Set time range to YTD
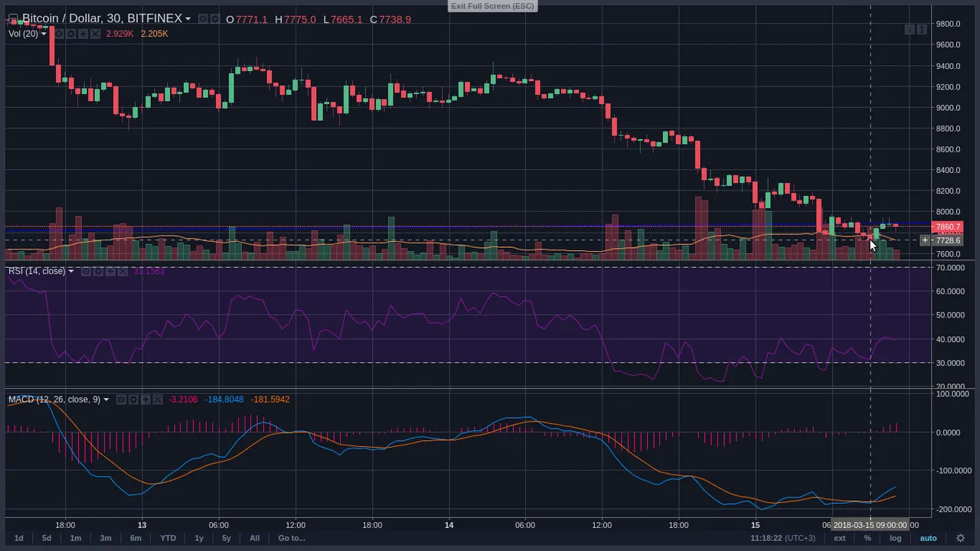 [168, 538]
